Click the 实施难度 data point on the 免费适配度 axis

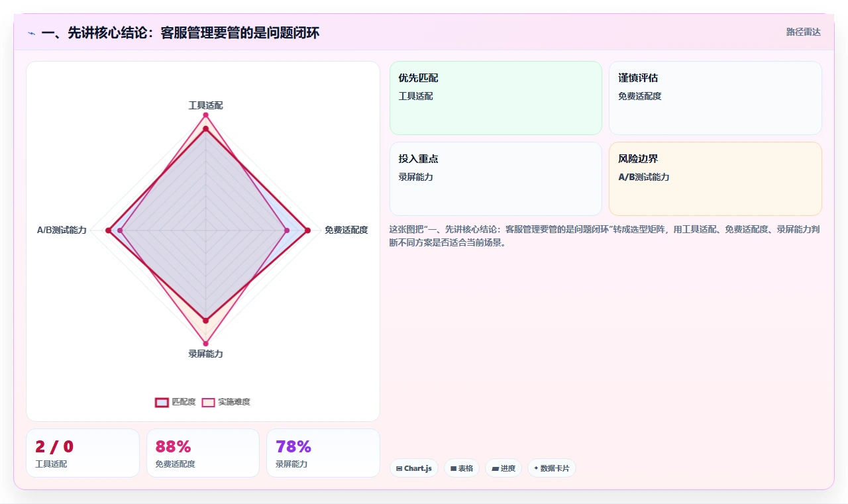(287, 230)
